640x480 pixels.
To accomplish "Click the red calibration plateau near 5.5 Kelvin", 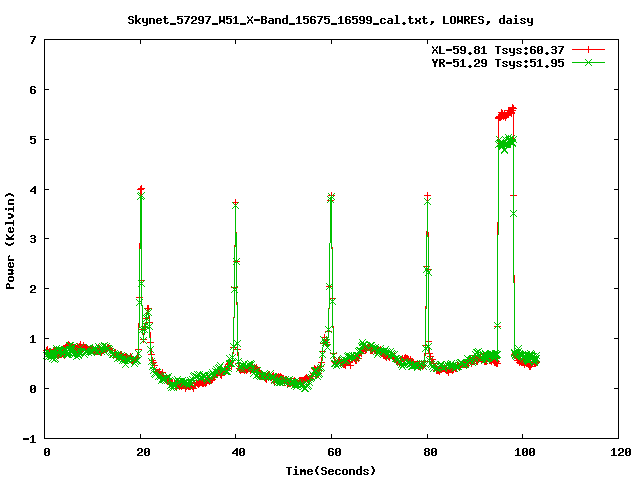I will click(506, 113).
